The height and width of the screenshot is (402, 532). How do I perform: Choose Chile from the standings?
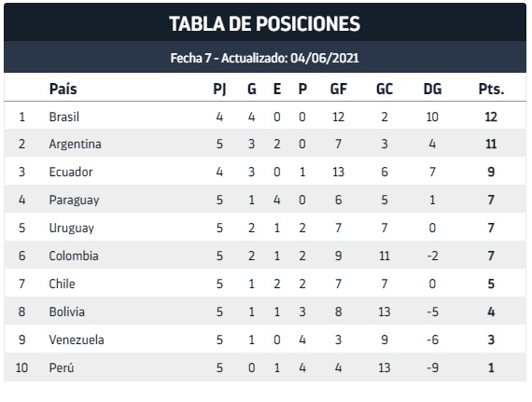pyautogui.click(x=62, y=284)
